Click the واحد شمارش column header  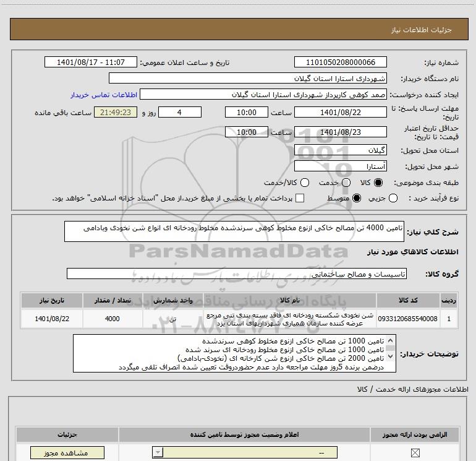[172, 300]
